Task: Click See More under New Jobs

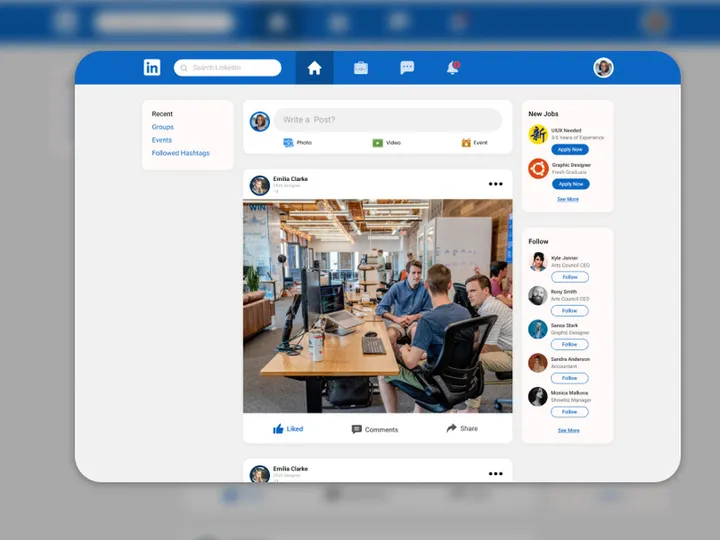Action: click(568, 199)
